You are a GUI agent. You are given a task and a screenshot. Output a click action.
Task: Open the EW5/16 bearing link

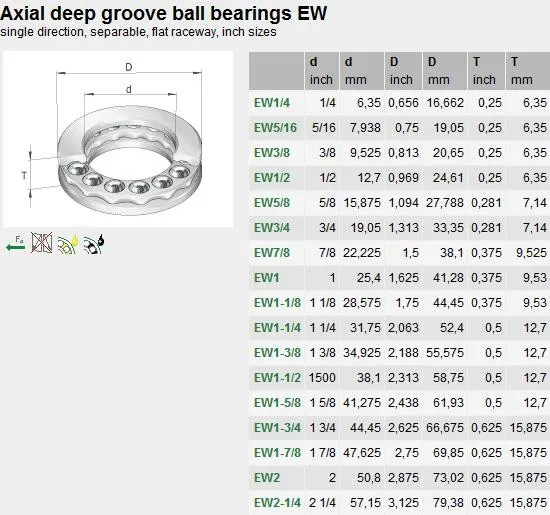pyautogui.click(x=275, y=128)
